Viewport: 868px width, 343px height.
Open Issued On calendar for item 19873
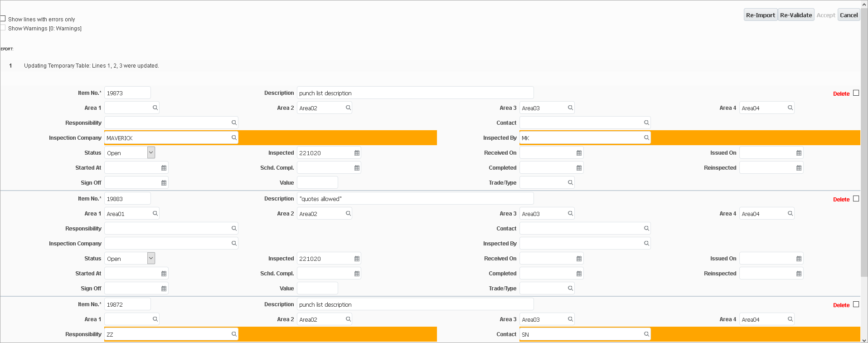799,153
